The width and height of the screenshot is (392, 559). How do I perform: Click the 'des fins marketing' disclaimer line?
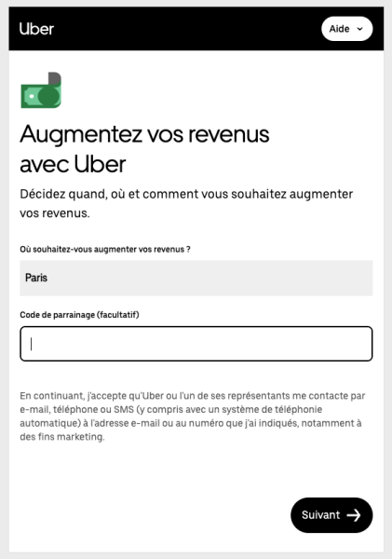[62, 437]
